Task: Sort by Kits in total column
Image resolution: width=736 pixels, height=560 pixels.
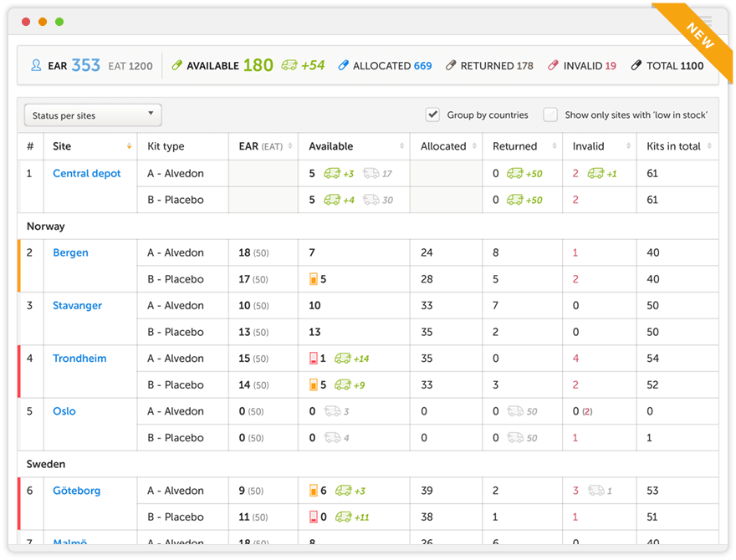Action: pyautogui.click(x=710, y=146)
